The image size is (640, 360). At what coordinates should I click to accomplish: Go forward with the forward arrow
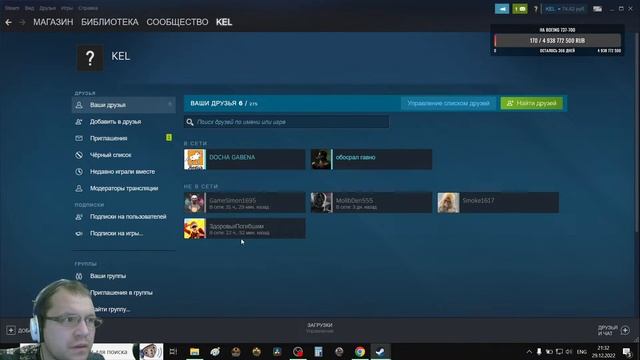[x=22, y=22]
